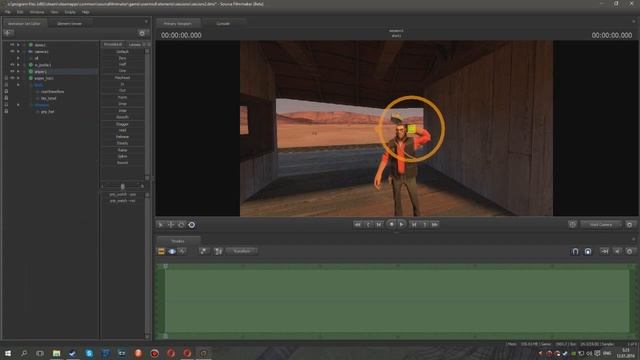Apply the Default preset
The height and width of the screenshot is (360, 640).
coord(122,52)
